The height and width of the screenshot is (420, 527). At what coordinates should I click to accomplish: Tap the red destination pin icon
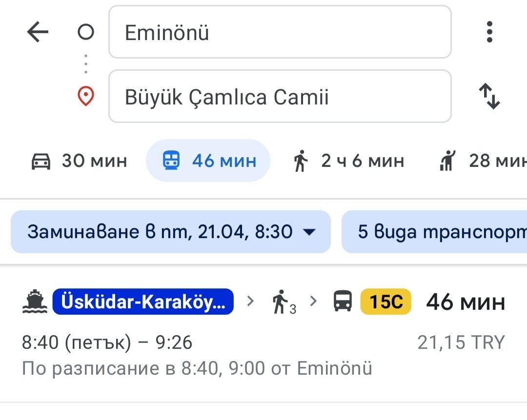coord(86,96)
